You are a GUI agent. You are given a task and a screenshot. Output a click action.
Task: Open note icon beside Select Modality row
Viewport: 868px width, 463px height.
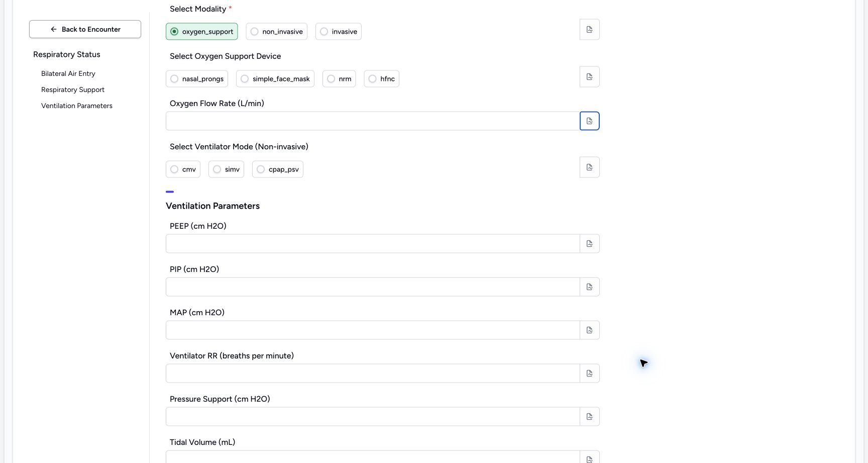(589, 30)
